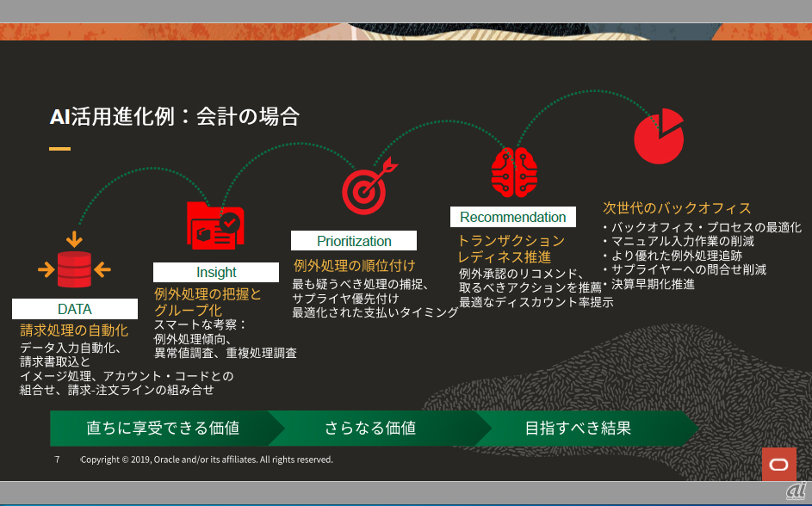
Task: Click the Prioritization label box
Action: 354,241
